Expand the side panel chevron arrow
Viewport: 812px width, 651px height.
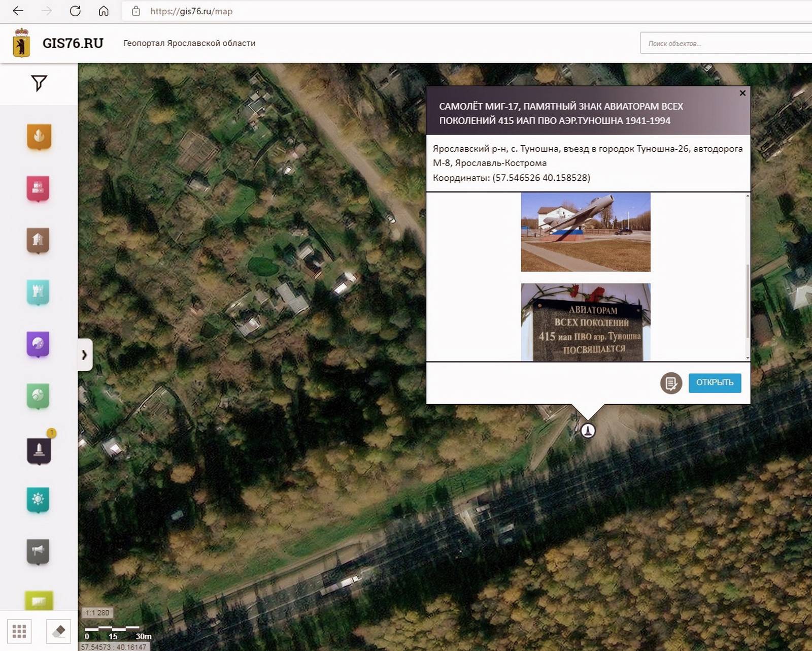(x=85, y=355)
